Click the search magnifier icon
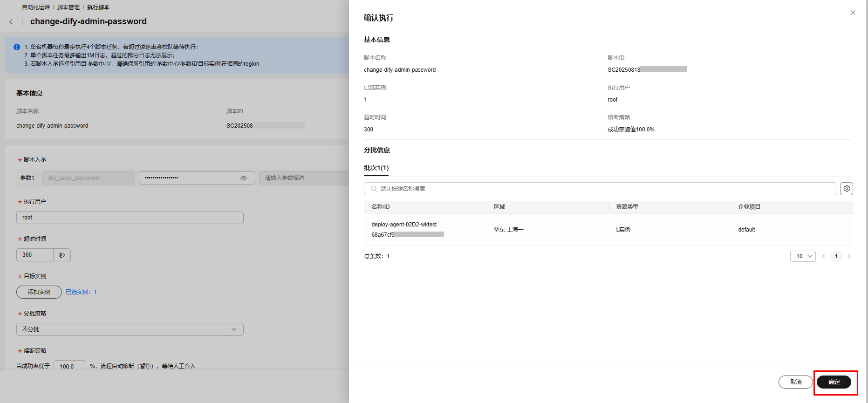Viewport: 868px width, 403px height. 374,189
